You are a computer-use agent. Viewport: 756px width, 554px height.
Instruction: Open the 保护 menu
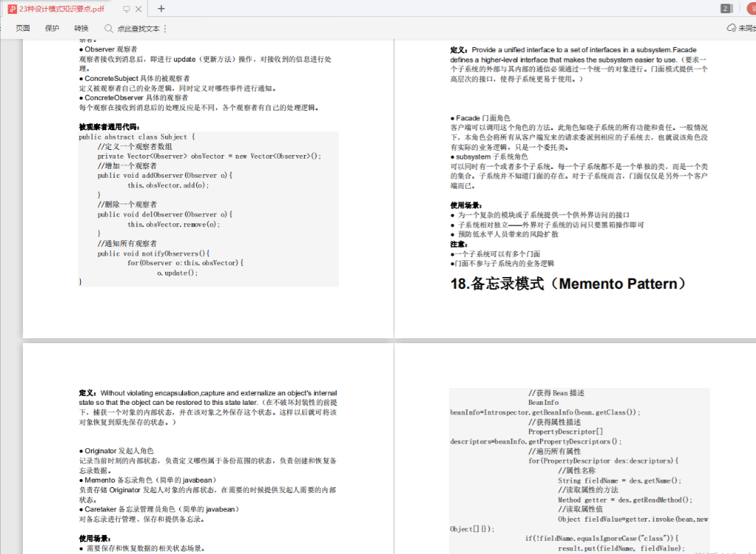[x=52, y=29]
